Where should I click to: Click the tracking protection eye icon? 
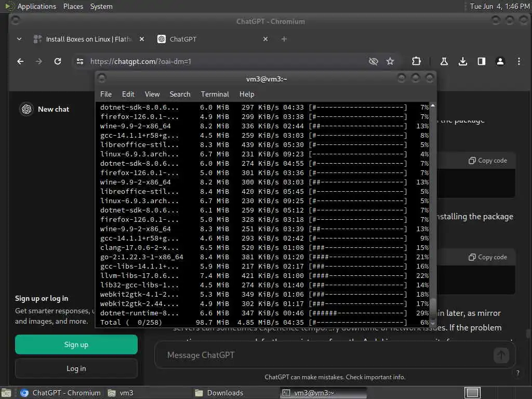(x=373, y=61)
